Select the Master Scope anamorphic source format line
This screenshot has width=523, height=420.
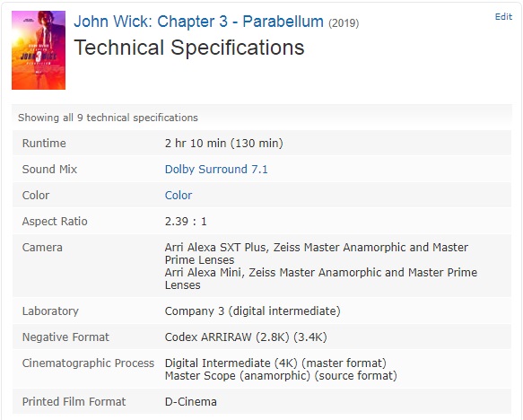pyautogui.click(x=281, y=376)
